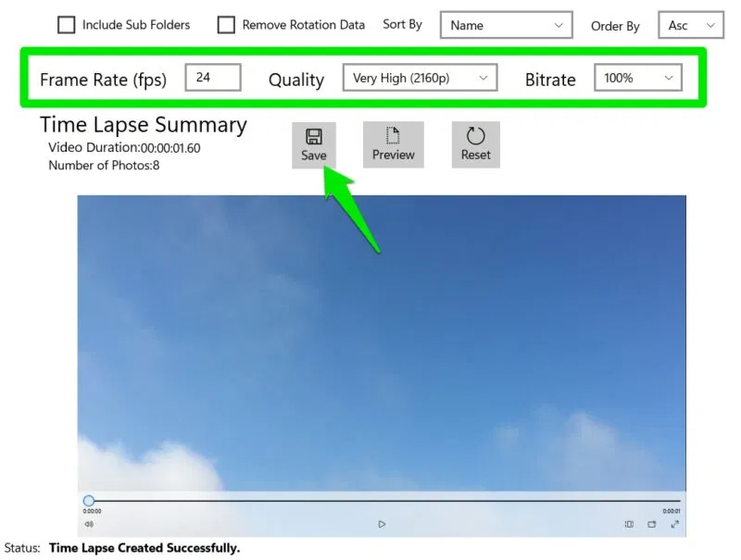Open the Sort By Name dropdown
The width and height of the screenshot is (741, 560).
point(506,25)
